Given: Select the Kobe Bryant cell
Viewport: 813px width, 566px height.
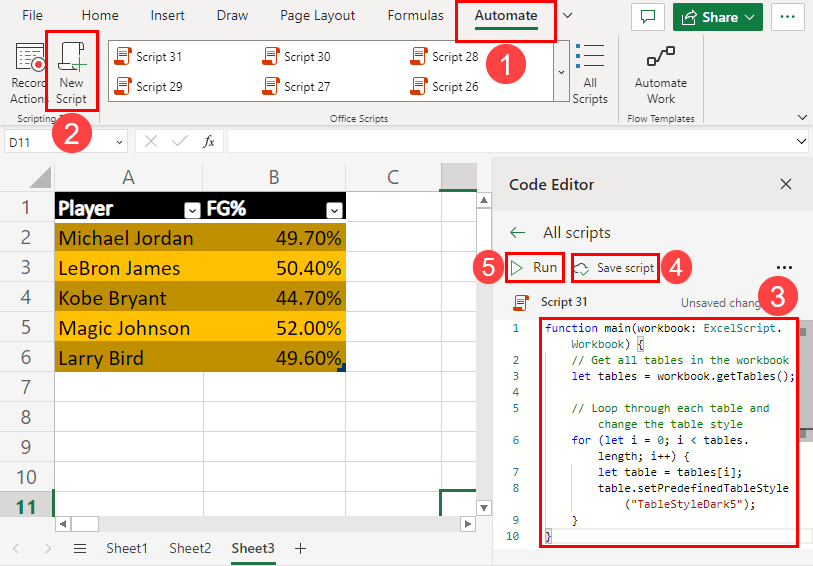Looking at the screenshot, I should coord(129,298).
